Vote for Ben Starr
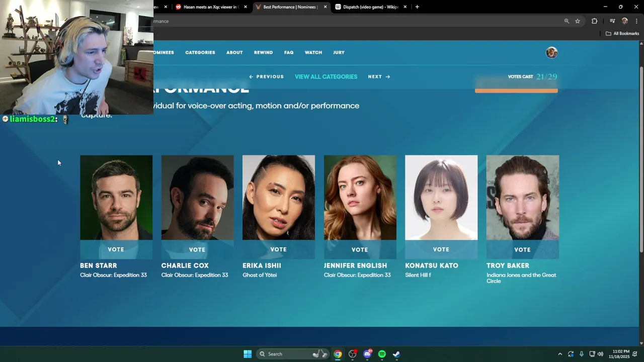 (116, 249)
